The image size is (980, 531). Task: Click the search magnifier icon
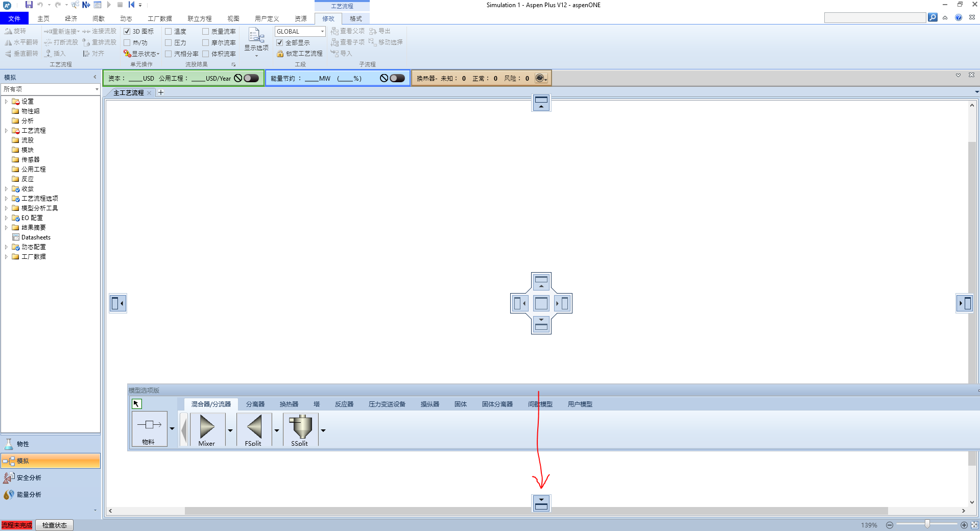933,17
